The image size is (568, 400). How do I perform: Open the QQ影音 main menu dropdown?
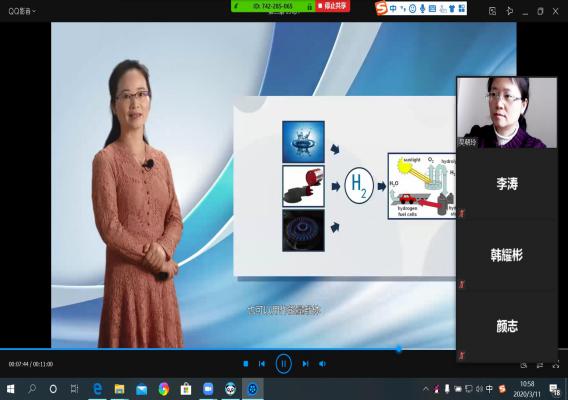pos(22,11)
